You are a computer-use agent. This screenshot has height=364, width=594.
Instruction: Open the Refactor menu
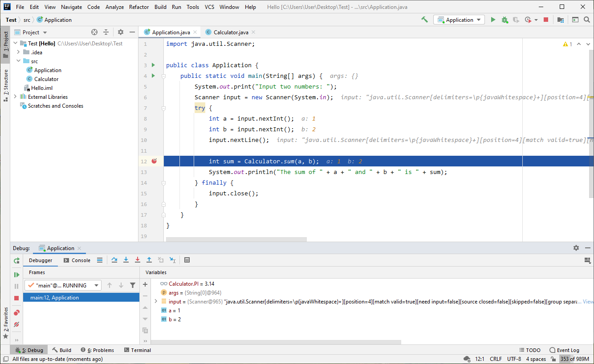139,7
